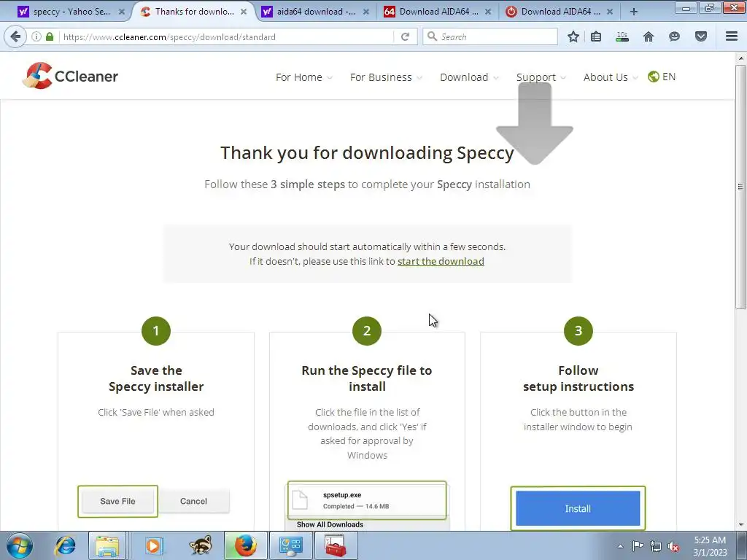
Task: Click the Firefox taskbar icon
Action: click(245, 545)
